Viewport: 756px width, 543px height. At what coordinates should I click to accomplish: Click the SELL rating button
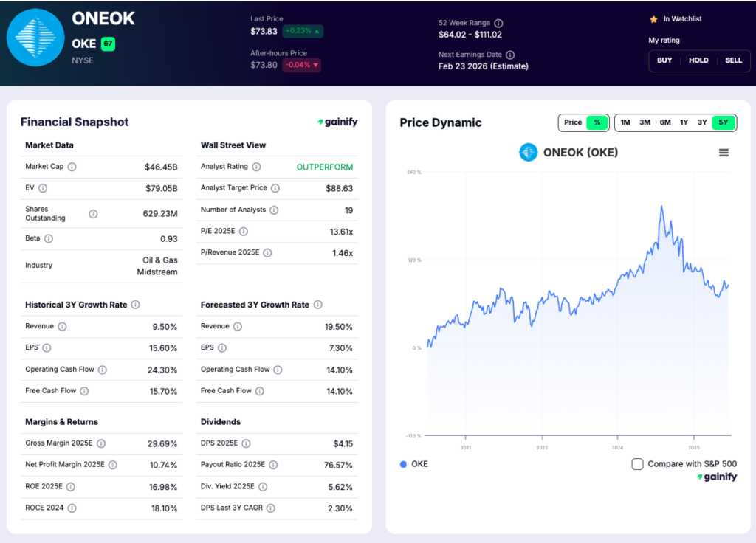(733, 60)
